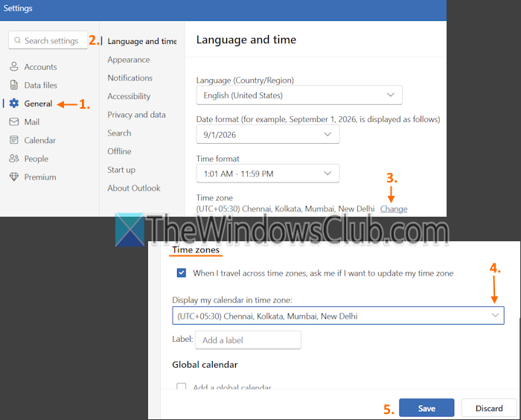This screenshot has height=420, width=521.
Task: Click the People icon in sidebar
Action: [14, 159]
